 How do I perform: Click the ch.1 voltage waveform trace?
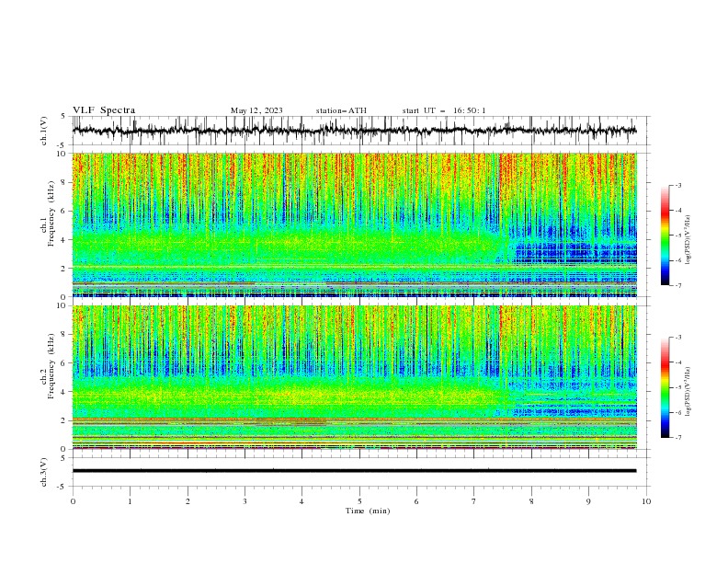(354, 131)
